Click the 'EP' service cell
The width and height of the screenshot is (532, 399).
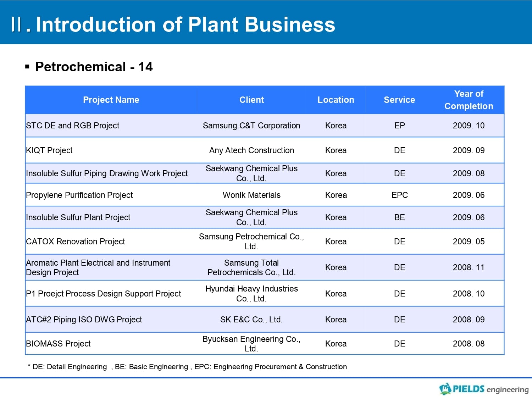(x=400, y=126)
